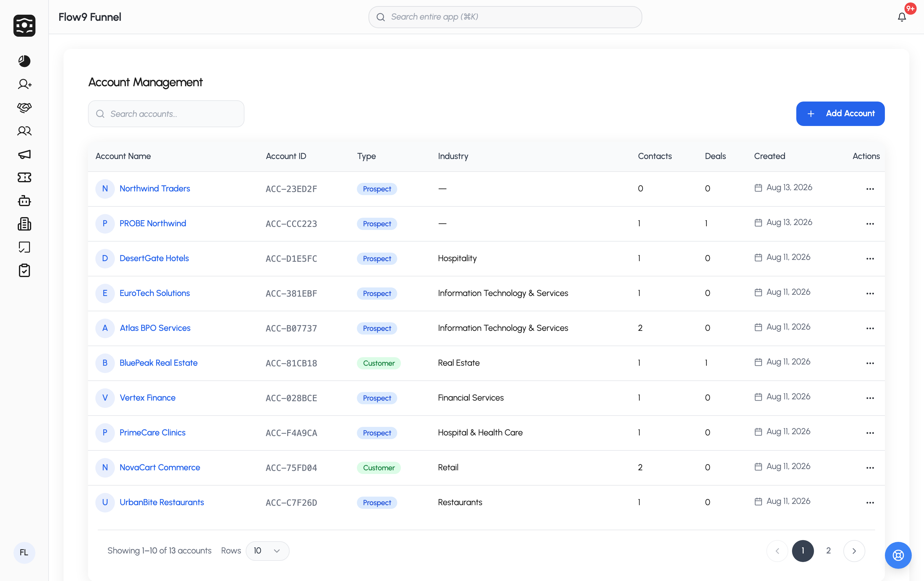Focus the Search entire app field
This screenshot has height=581, width=924.
505,17
